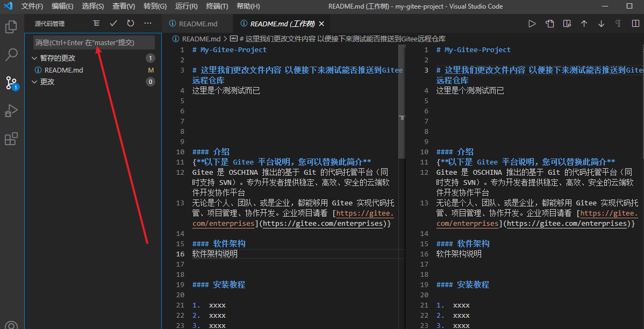Toggle whitespace display pilcrow icon
The width and height of the screenshot is (644, 329).
coord(618,24)
